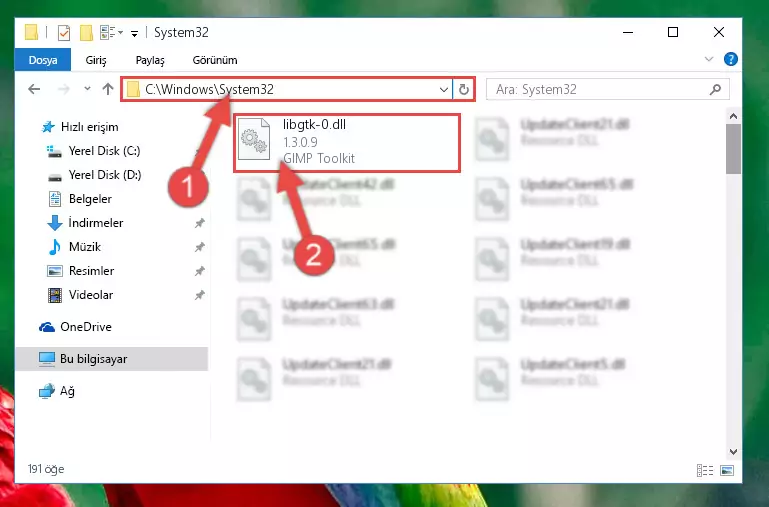Switch to details view via status bar icon
This screenshot has height=507, width=769.
coord(705,471)
